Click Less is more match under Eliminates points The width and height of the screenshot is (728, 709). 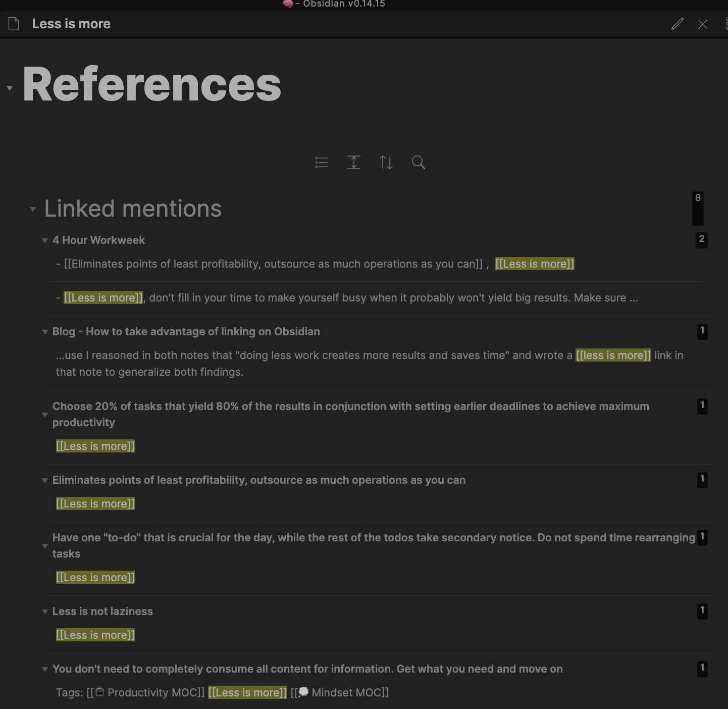point(95,504)
